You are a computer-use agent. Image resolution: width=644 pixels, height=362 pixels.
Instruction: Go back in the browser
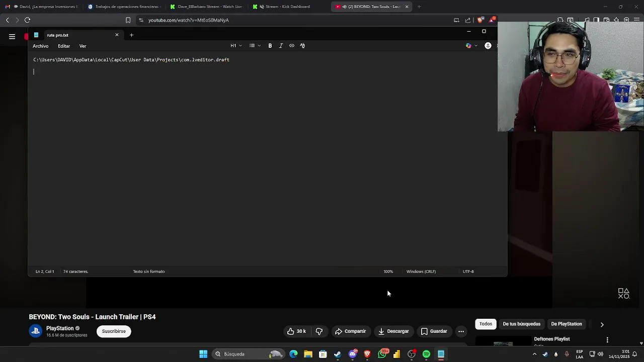(8, 20)
